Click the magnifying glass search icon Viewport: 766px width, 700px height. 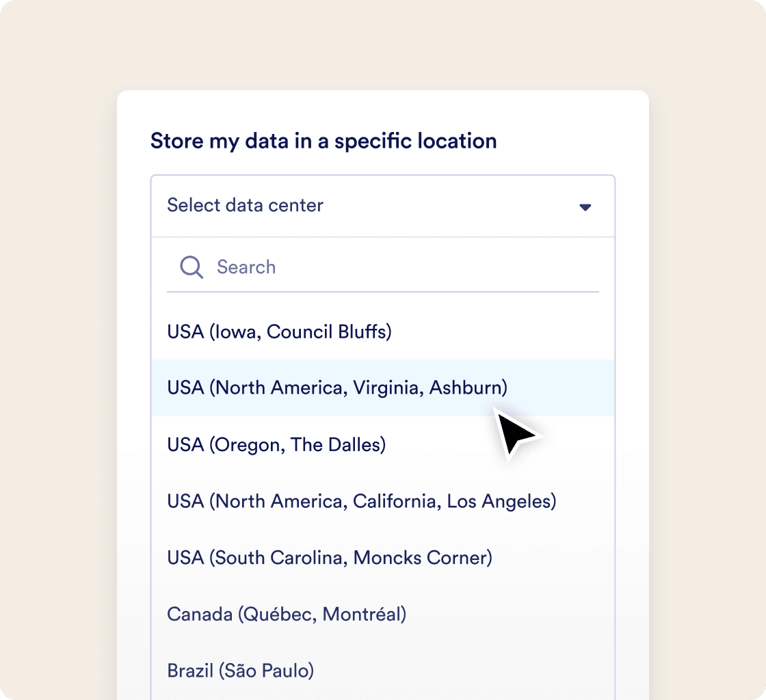point(191,267)
